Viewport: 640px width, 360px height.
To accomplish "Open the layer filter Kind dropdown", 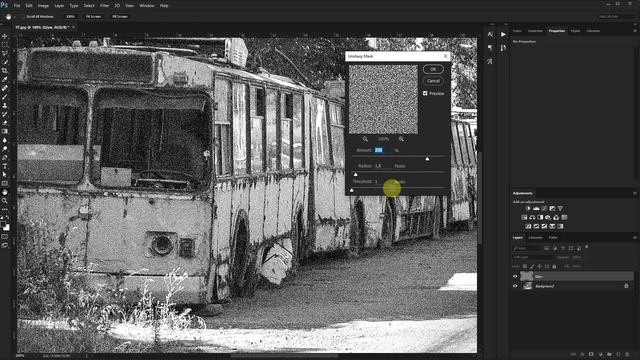I will tap(527, 248).
